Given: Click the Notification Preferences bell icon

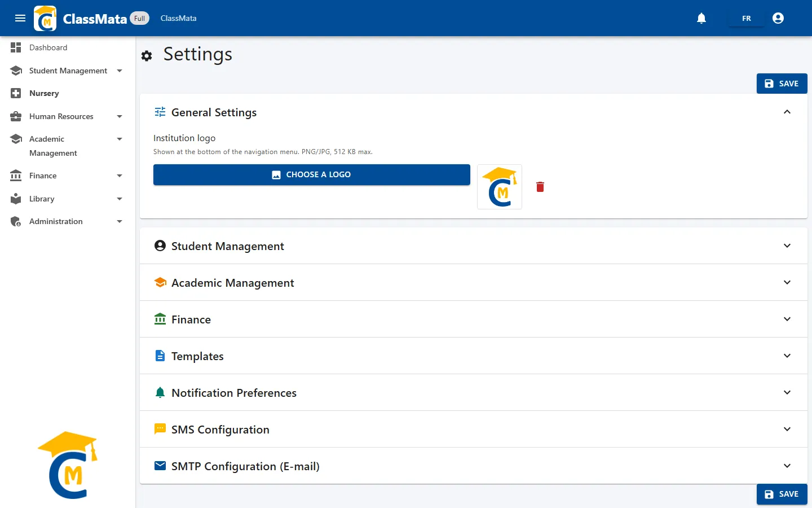Looking at the screenshot, I should tap(160, 392).
